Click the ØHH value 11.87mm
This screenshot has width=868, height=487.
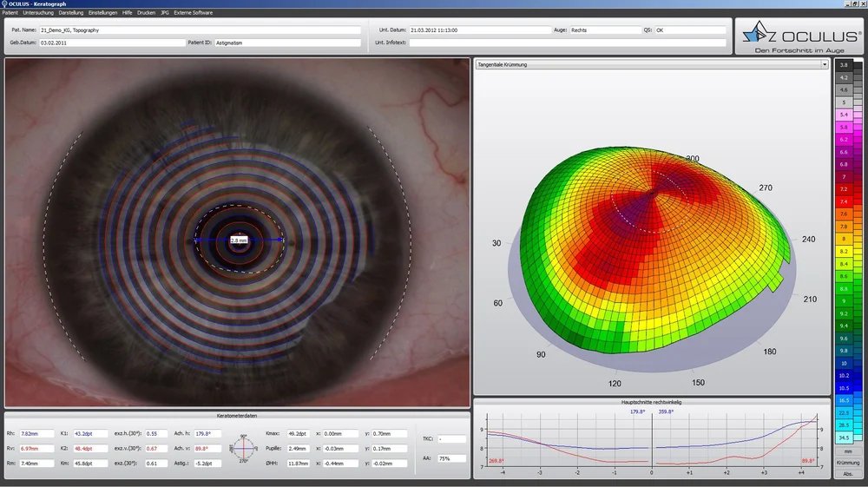click(x=299, y=464)
